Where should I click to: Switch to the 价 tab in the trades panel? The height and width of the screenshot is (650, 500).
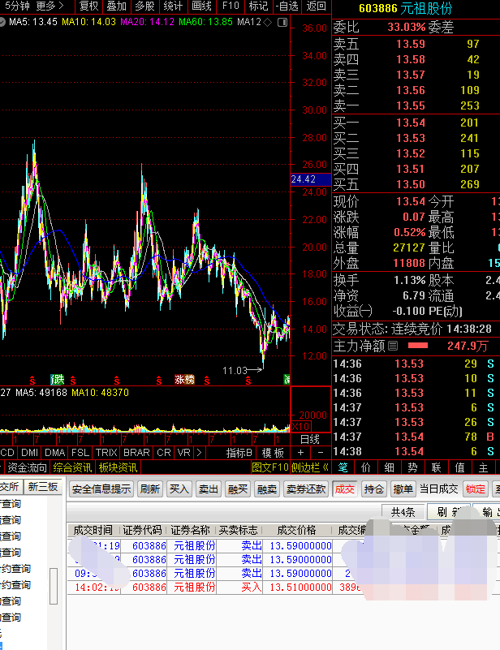366,468
